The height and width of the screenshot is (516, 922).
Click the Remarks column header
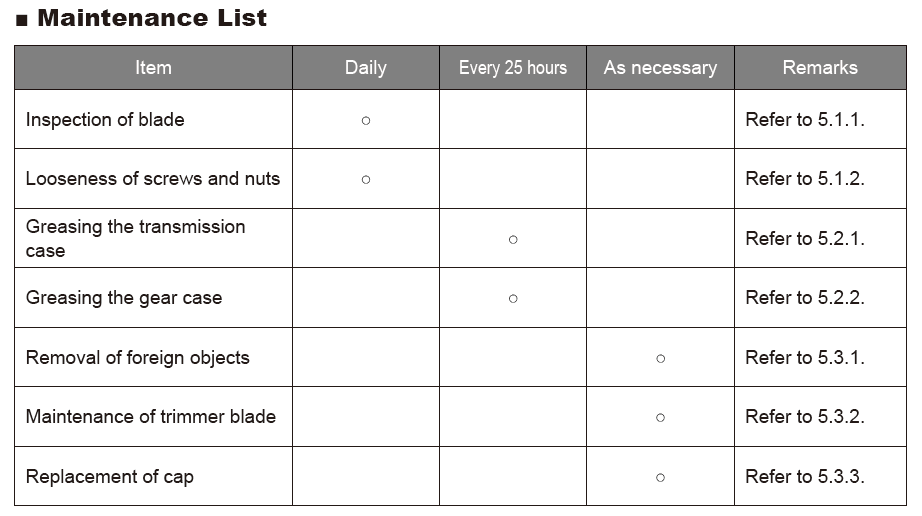coord(820,68)
